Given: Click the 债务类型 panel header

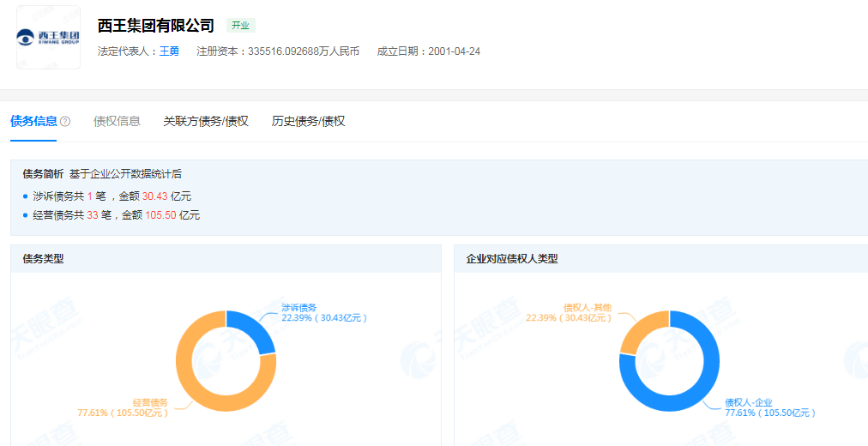Looking at the screenshot, I should [226, 258].
